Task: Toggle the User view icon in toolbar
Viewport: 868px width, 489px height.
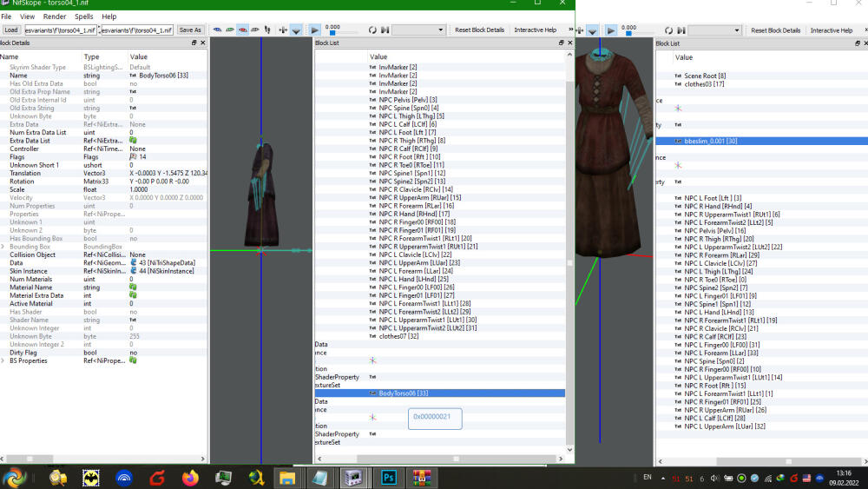Action: pos(255,30)
